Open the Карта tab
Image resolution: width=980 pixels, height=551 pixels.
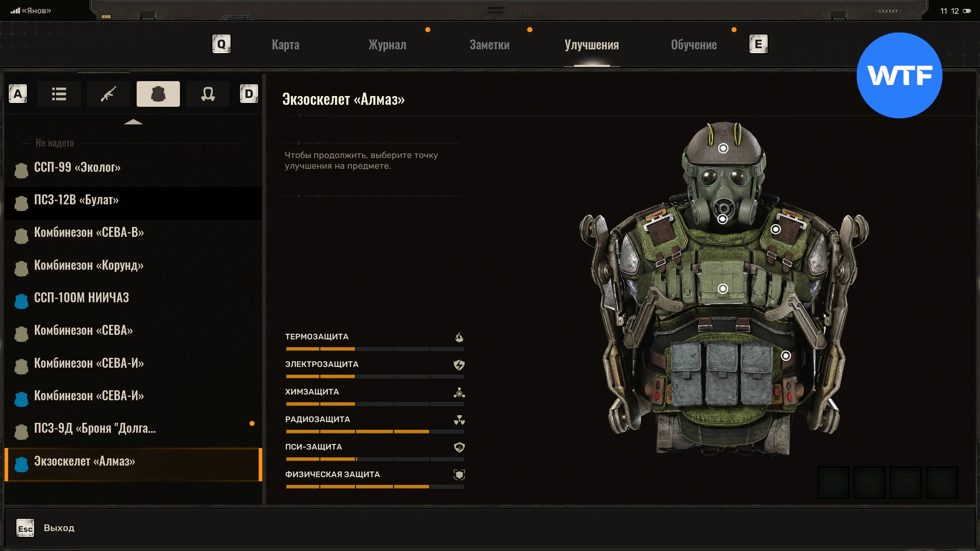point(286,45)
